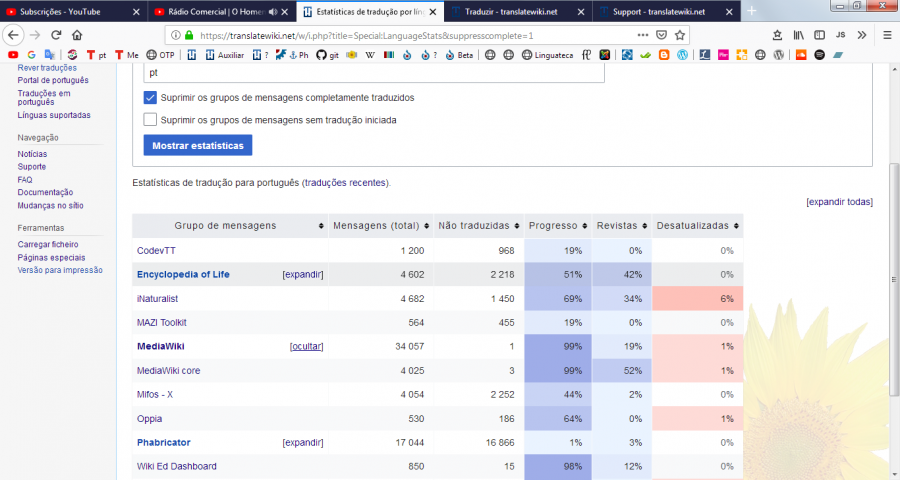
Task: Sort by 'Desatualizadas' column
Action: click(697, 226)
